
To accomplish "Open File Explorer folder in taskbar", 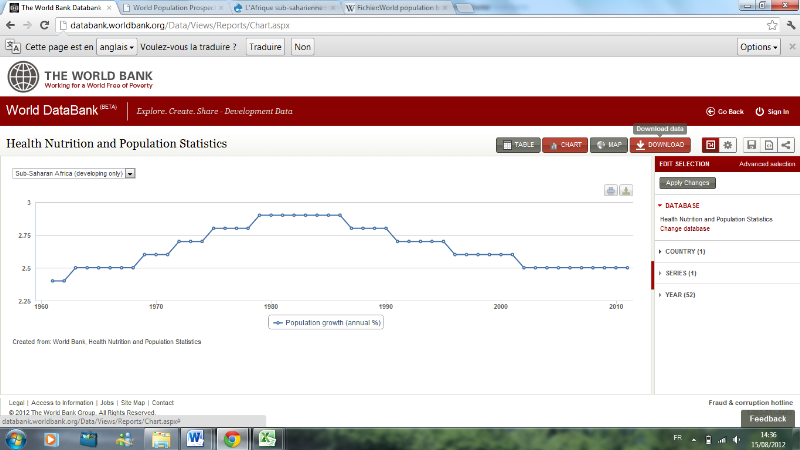I will click(x=161, y=439).
